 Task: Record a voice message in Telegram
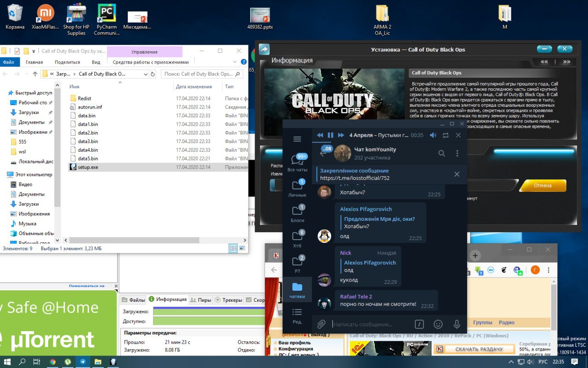pyautogui.click(x=457, y=324)
